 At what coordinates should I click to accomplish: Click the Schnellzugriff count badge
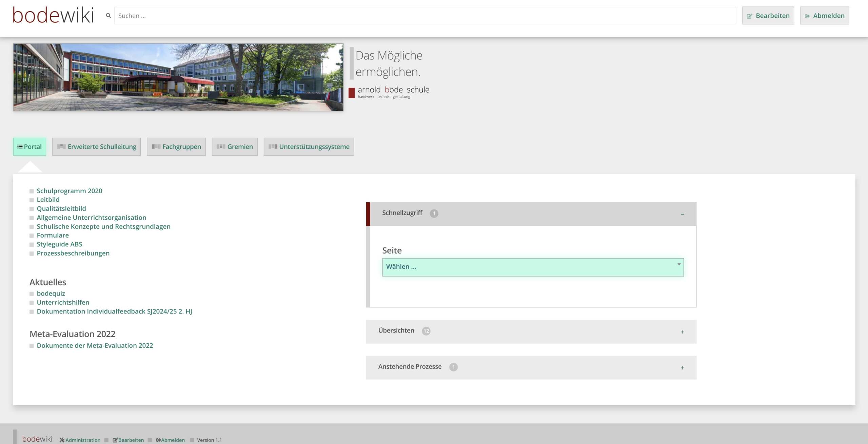[434, 214]
